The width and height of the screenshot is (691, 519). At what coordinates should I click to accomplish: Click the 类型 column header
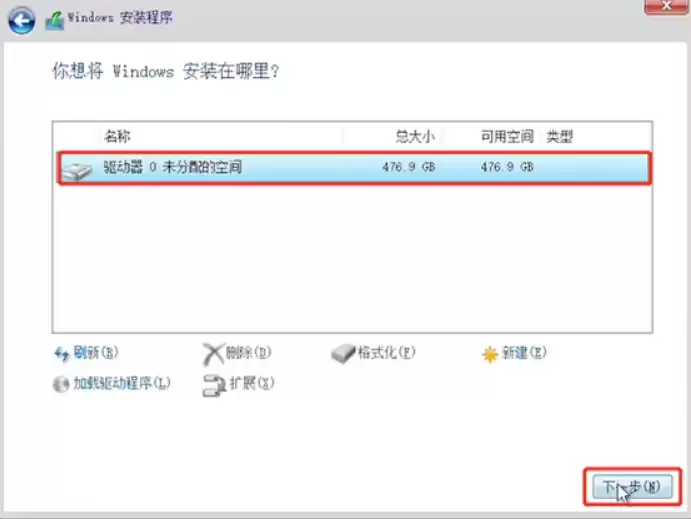pyautogui.click(x=560, y=137)
